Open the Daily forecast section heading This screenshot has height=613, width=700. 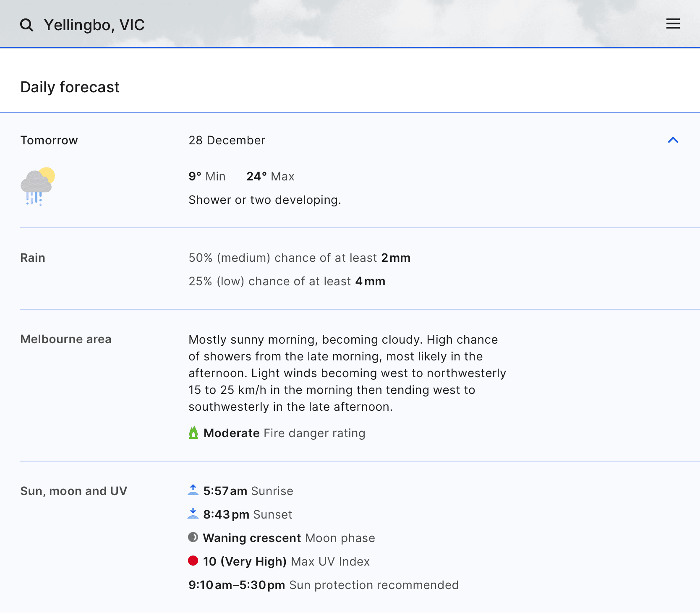pos(70,87)
